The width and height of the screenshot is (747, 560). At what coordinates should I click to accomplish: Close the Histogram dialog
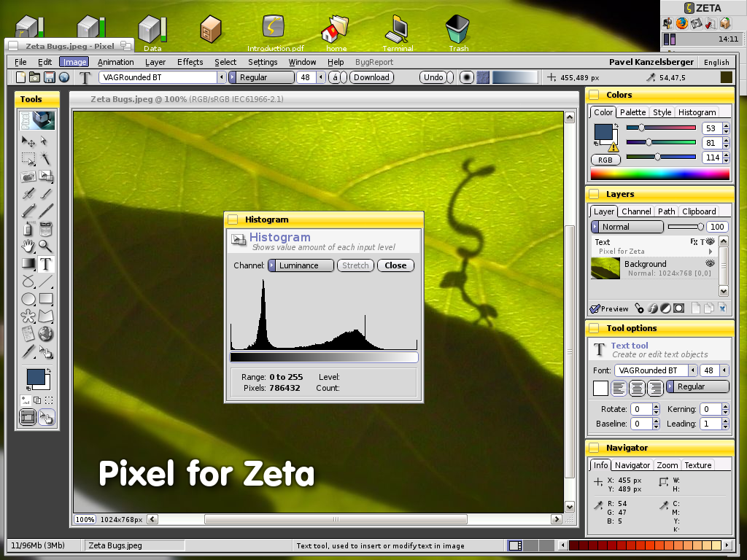tap(395, 265)
